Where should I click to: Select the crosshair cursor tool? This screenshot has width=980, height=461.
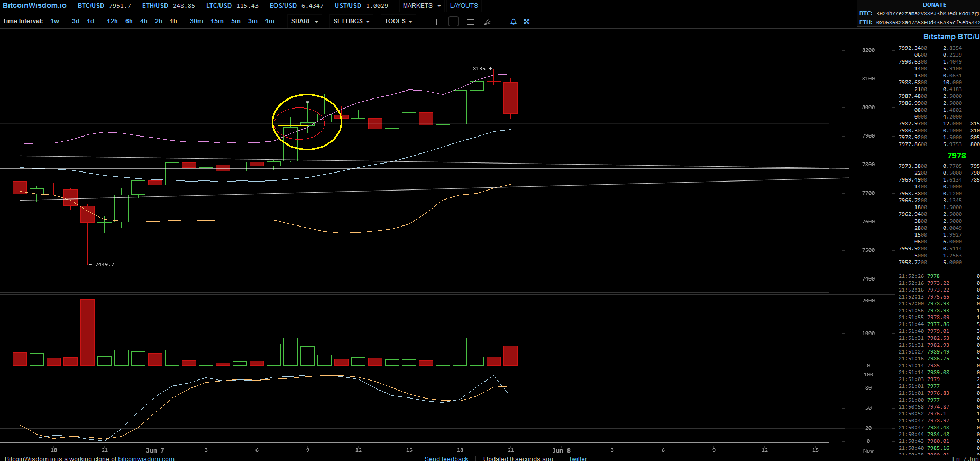point(436,22)
